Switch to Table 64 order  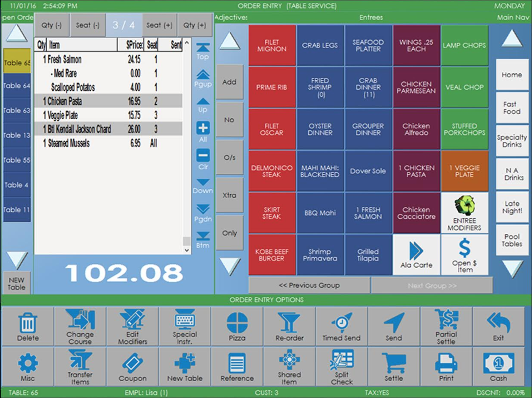click(x=17, y=86)
